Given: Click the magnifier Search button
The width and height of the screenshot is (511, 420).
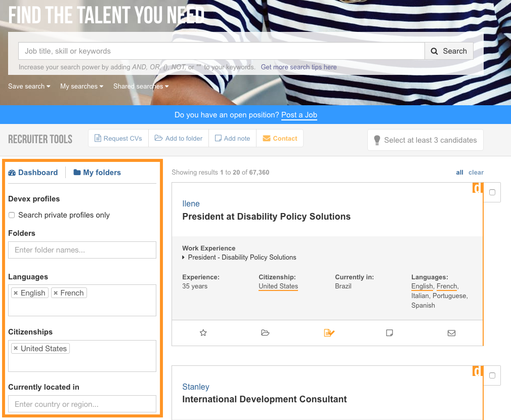Looking at the screenshot, I should coord(449,51).
